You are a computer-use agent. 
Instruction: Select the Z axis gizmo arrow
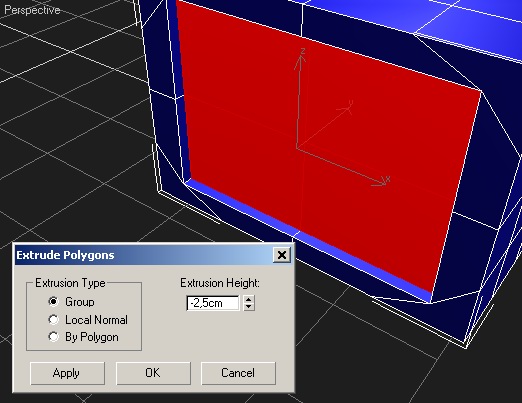[300, 63]
